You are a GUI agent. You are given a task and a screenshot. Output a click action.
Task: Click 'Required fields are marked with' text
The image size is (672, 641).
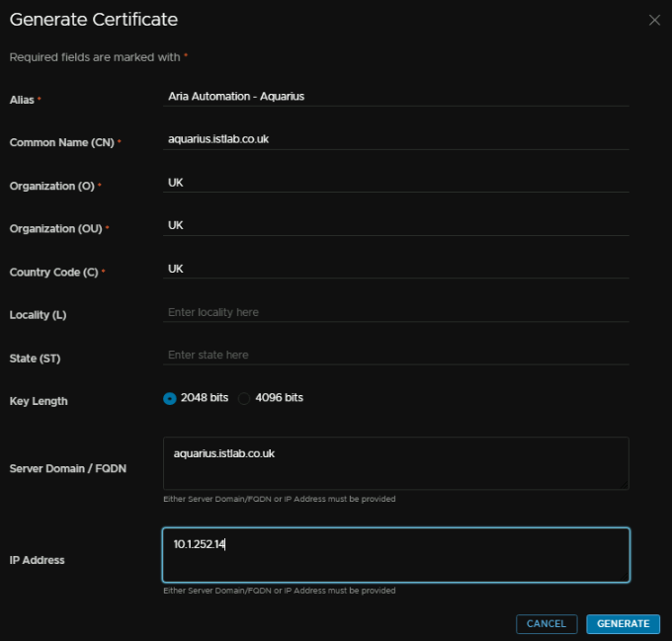[x=95, y=57]
